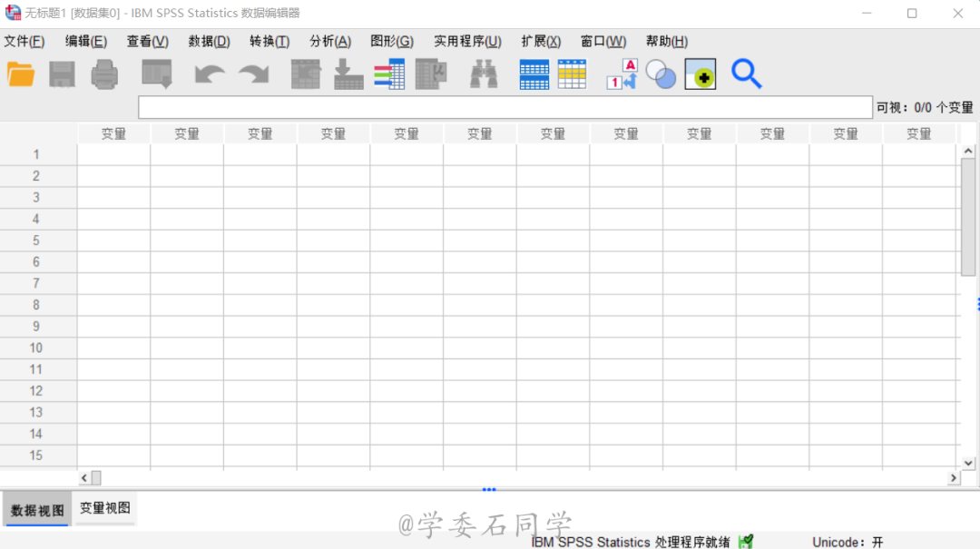
Task: Open the recently used dialogs list
Action: (156, 74)
